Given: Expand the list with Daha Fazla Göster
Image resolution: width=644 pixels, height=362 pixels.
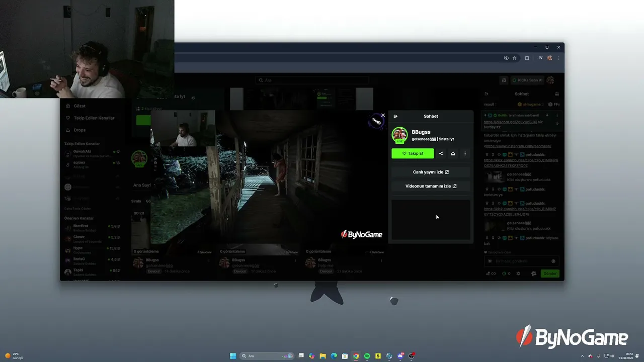Looking at the screenshot, I should point(77,209).
